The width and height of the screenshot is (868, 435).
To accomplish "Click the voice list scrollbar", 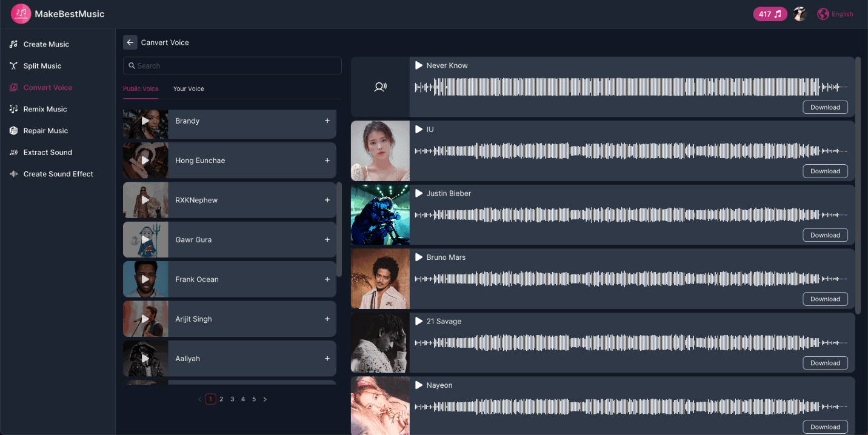I will [x=339, y=229].
